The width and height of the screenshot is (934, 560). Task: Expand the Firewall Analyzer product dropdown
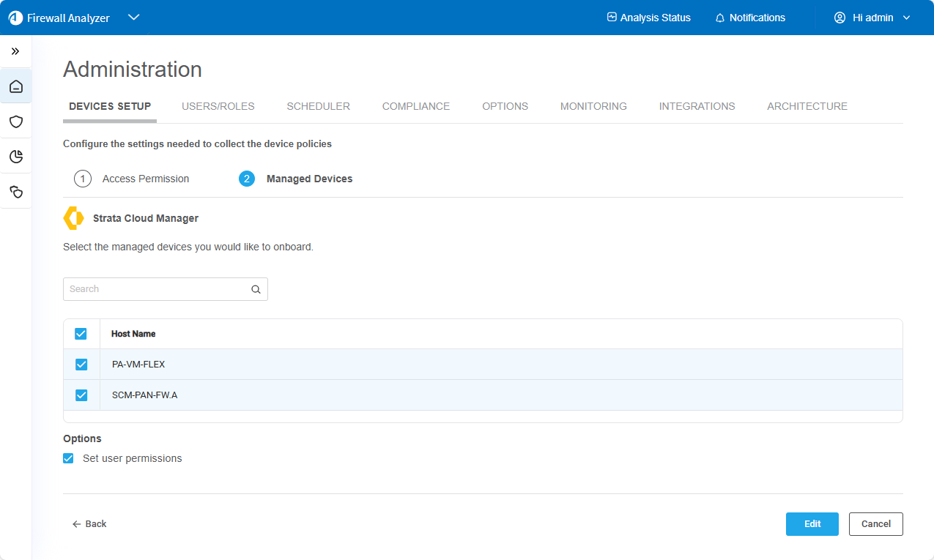point(133,18)
